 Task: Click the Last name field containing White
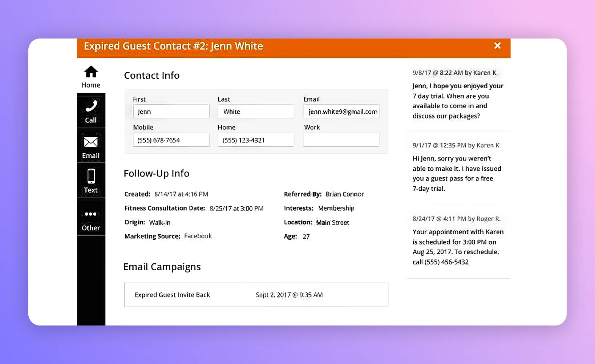pos(256,112)
